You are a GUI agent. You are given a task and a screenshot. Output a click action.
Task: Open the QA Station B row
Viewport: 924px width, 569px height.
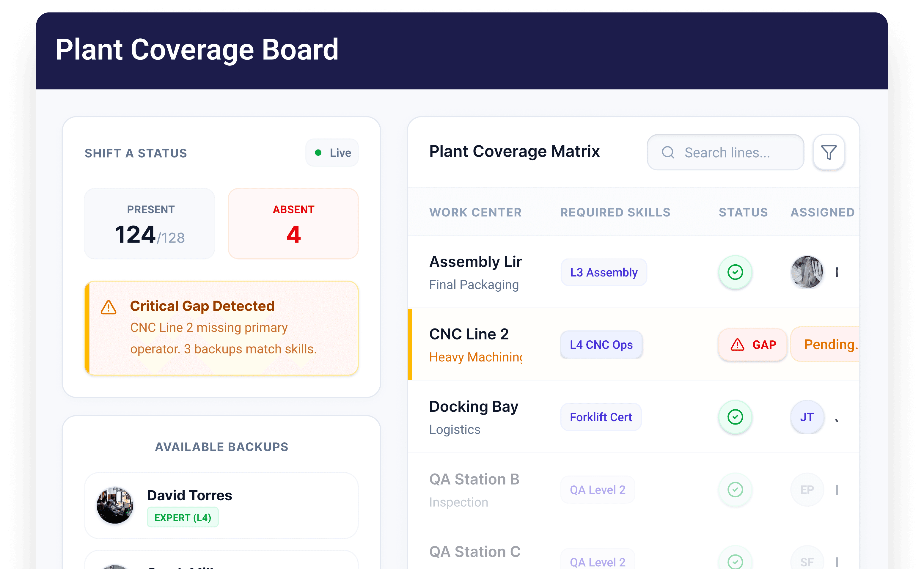click(x=634, y=490)
